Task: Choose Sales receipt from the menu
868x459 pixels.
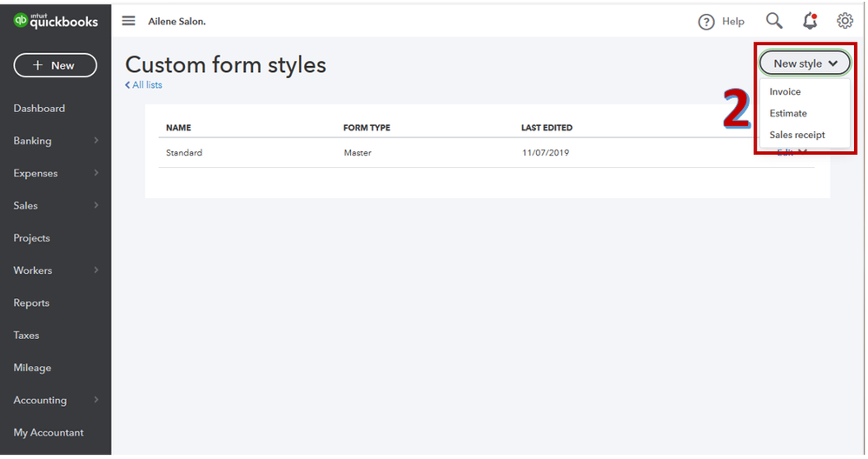Action: click(797, 135)
